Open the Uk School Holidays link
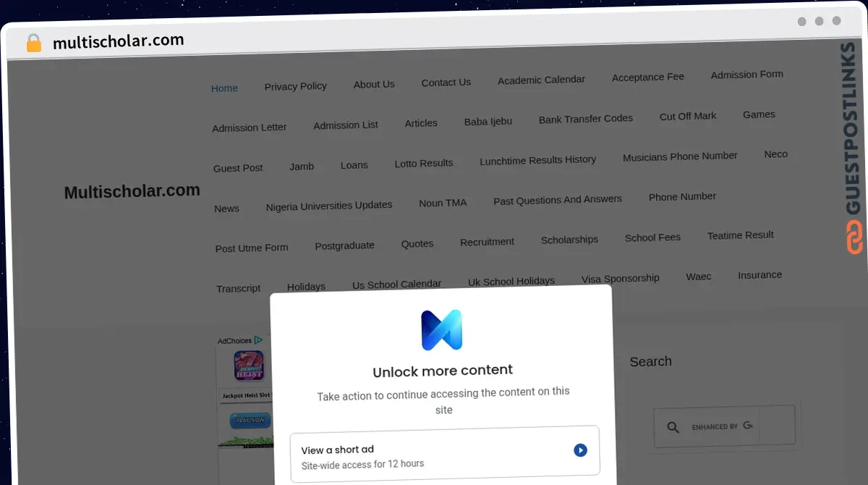Image resolution: width=868 pixels, height=485 pixels. click(511, 282)
